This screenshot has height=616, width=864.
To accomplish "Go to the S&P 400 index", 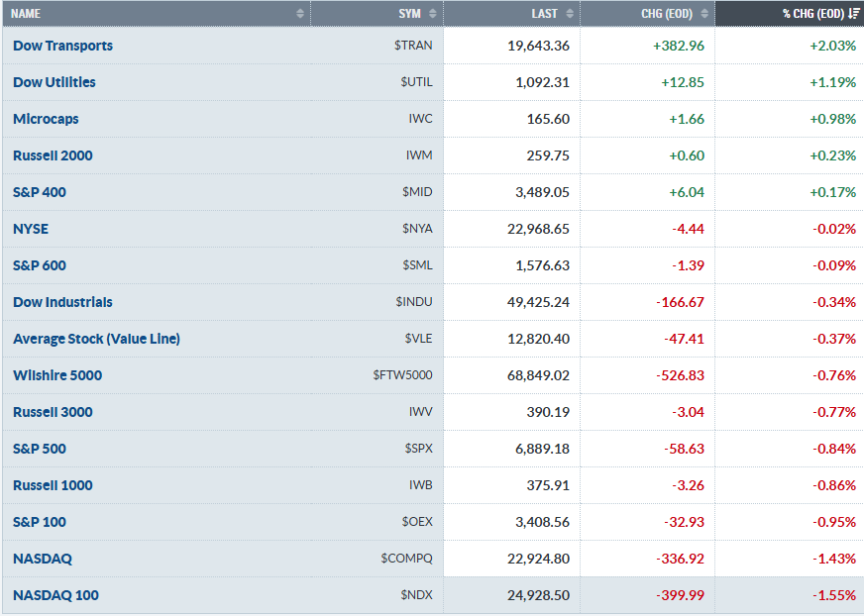I will [x=40, y=192].
